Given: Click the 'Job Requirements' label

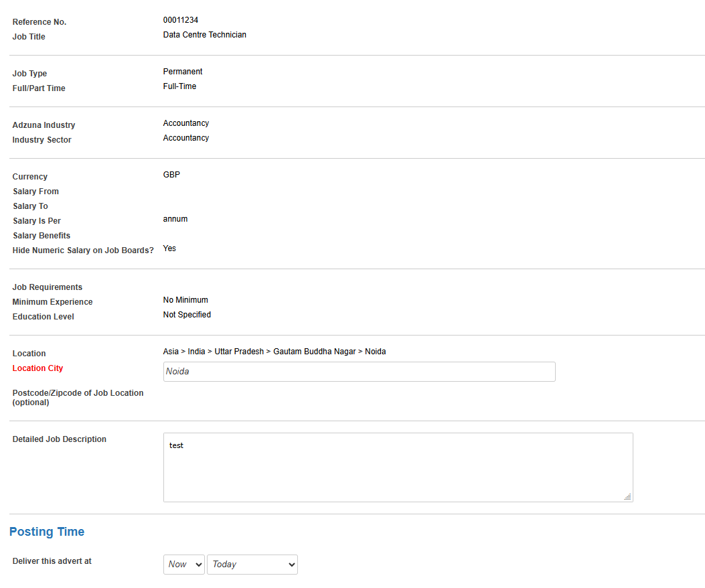Looking at the screenshot, I should coord(48,287).
